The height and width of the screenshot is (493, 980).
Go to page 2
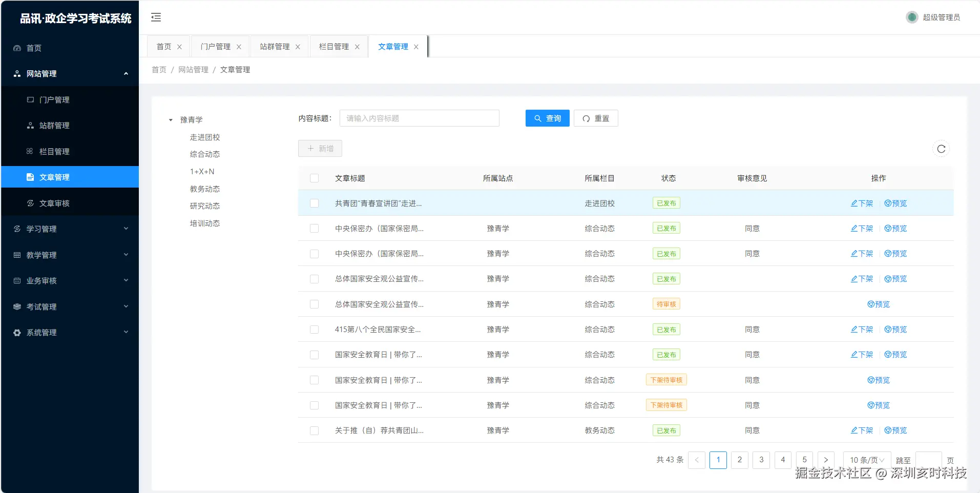(x=740, y=460)
